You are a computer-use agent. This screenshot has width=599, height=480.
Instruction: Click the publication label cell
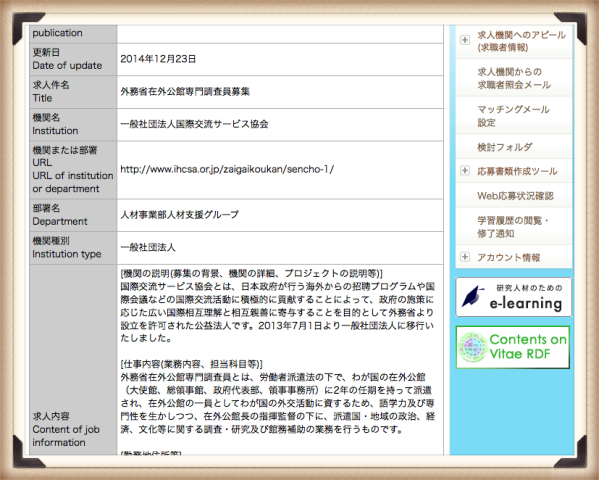tap(73, 34)
